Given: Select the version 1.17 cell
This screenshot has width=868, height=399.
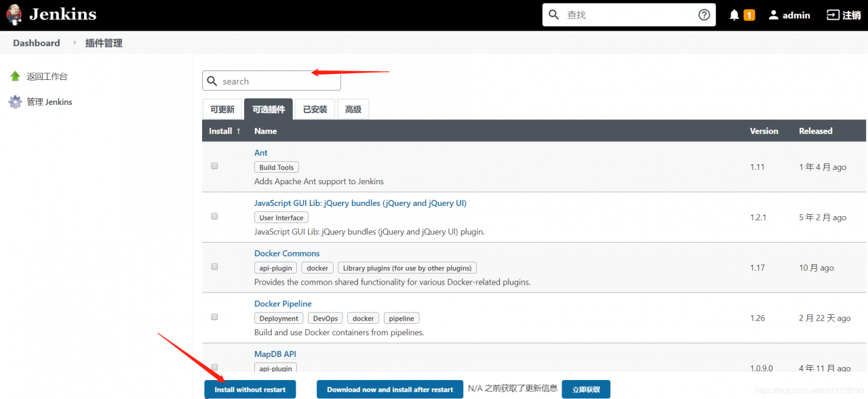Looking at the screenshot, I should (x=757, y=268).
